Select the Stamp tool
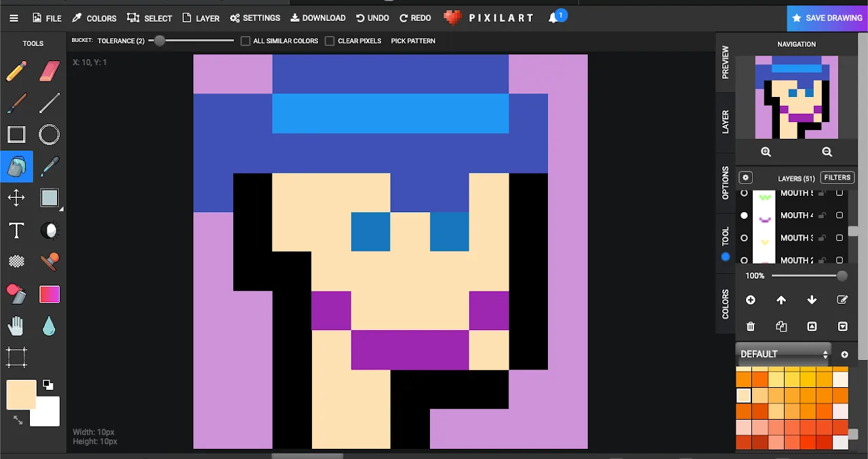 [50, 262]
